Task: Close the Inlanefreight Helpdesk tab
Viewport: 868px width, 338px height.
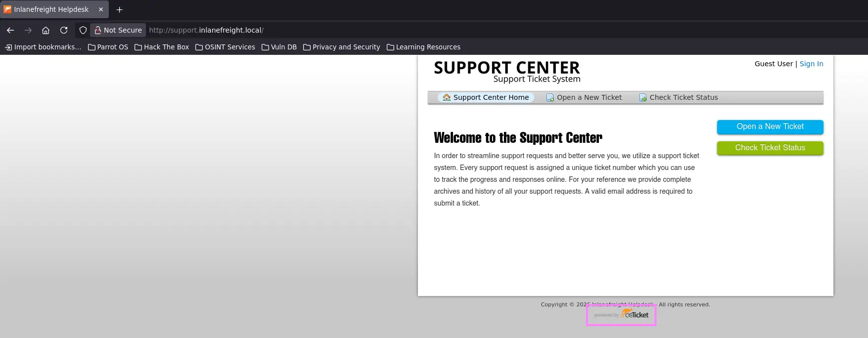Action: [101, 9]
